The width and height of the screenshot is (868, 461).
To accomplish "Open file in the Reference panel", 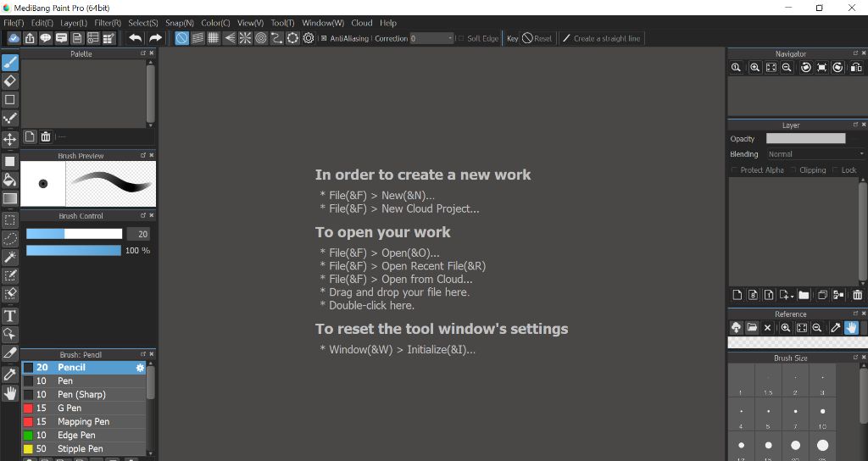I will [752, 328].
